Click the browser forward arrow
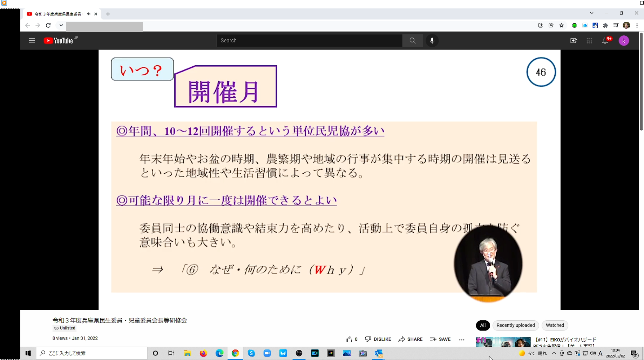Screen dimensions: 644x360 coord(38,25)
